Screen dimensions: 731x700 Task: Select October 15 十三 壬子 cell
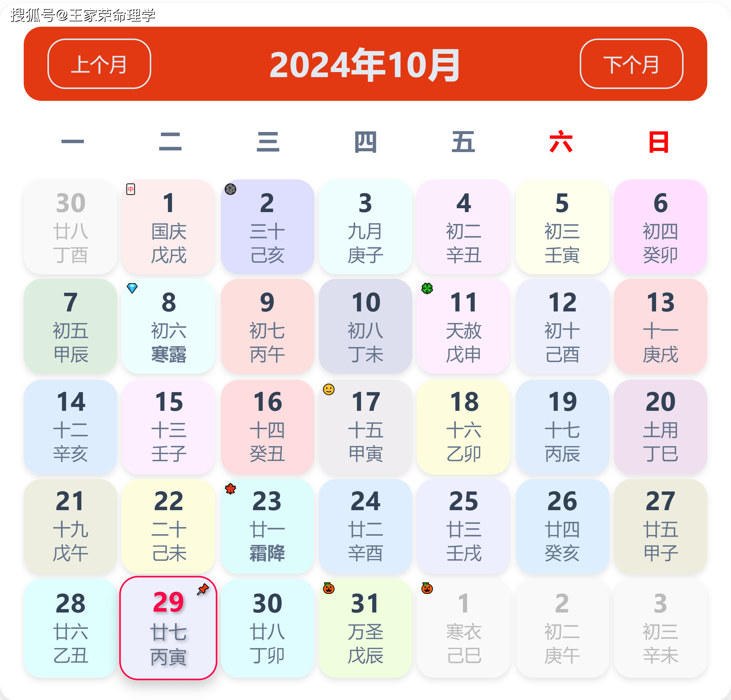point(168,427)
